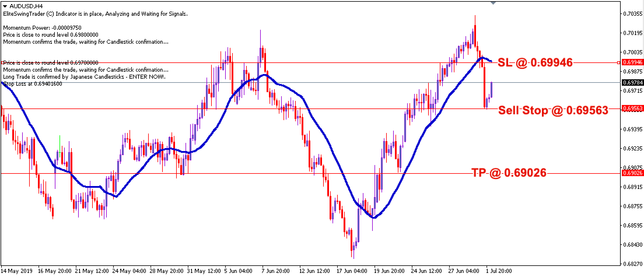Viewport: 644px width, 277px height.
Task: Open the dropdown arrow beside AUDUSD,H4
Action: pyautogui.click(x=5, y=6)
